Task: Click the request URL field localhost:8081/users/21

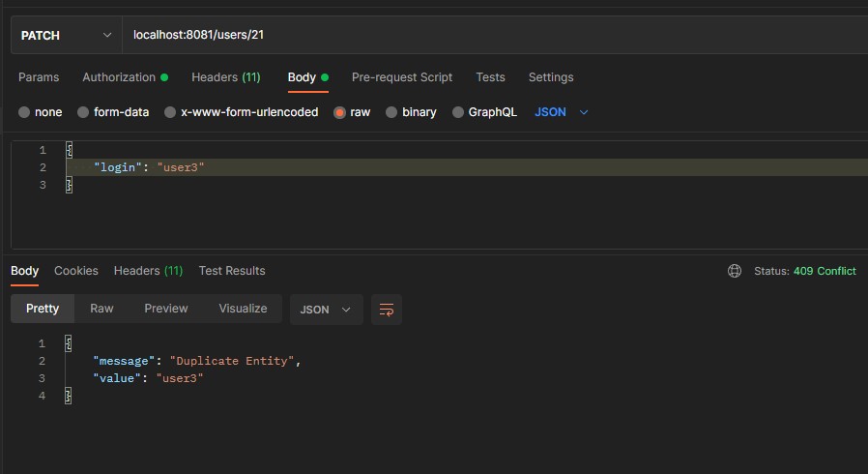Action: pos(495,35)
